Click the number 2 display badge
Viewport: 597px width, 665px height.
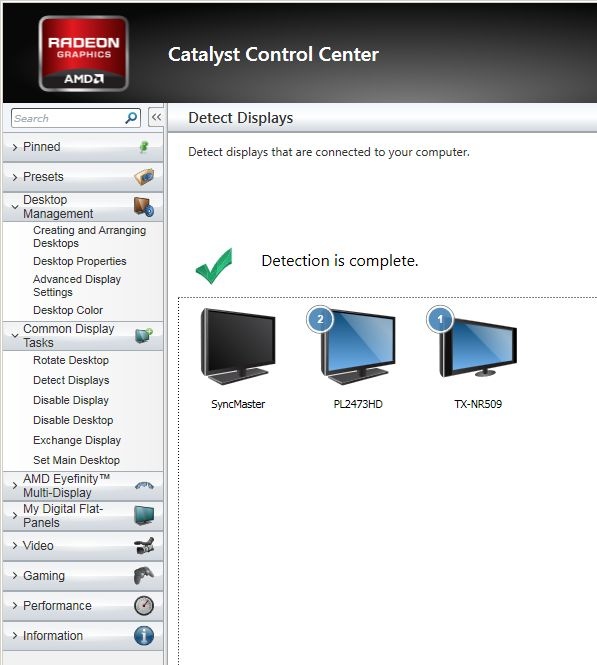pyautogui.click(x=320, y=319)
